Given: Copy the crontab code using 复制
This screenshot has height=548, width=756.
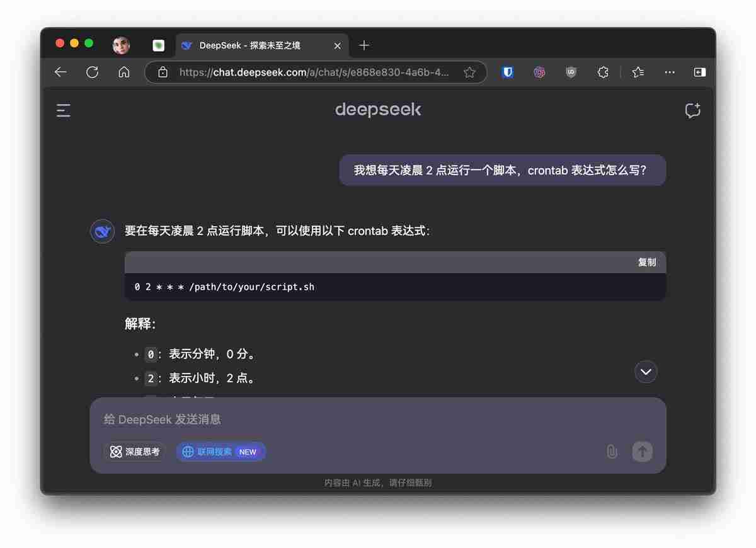Looking at the screenshot, I should (x=647, y=262).
